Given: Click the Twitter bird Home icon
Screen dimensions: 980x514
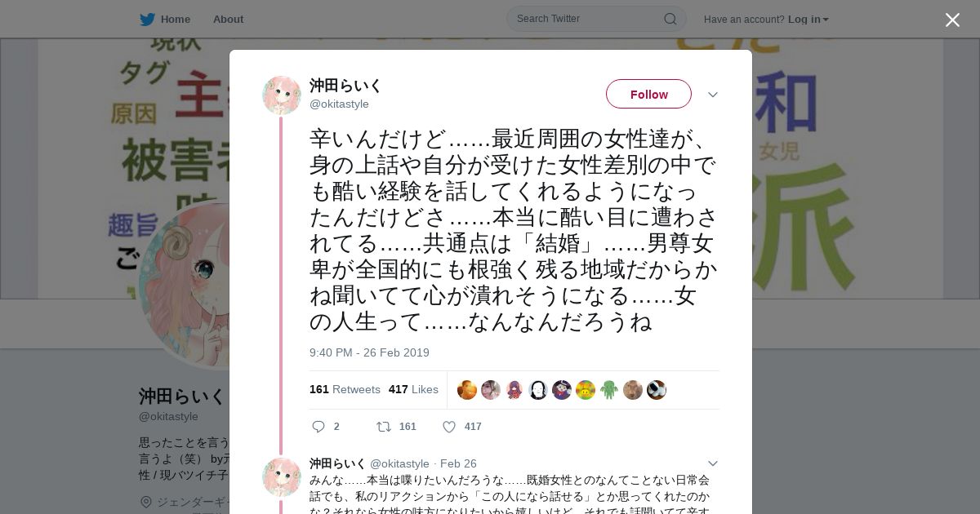Looking at the screenshot, I should tap(147, 19).
